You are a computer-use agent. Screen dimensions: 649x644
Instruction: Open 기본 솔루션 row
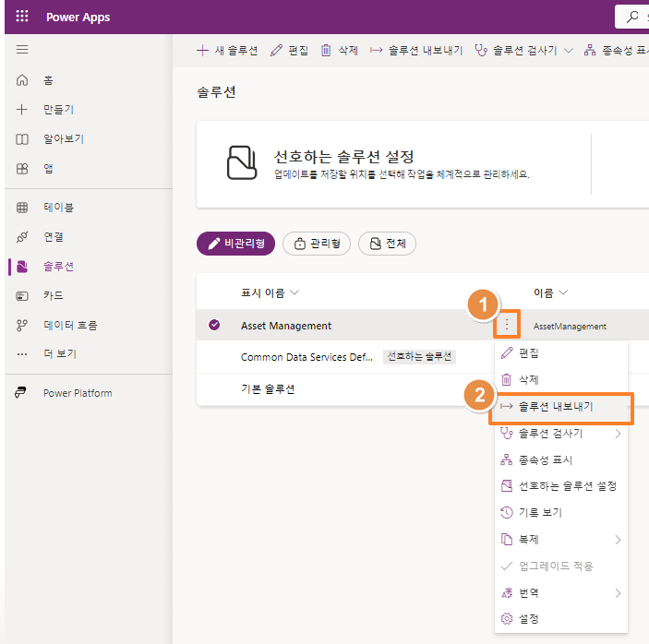pos(268,389)
